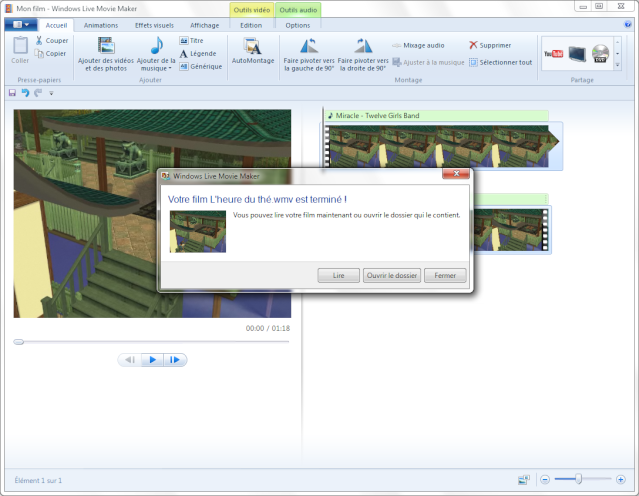Click the Copier icon
Screen dimensions: 639x496
pyautogui.click(x=39, y=53)
